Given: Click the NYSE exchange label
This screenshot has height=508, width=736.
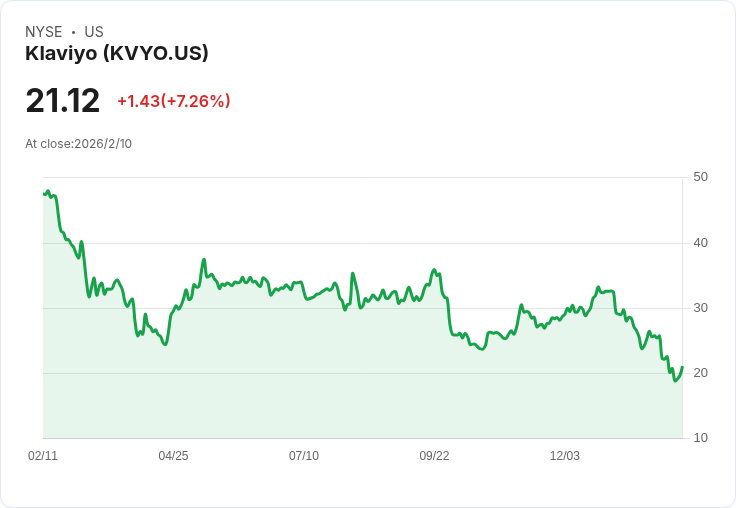Looking at the screenshot, I should [44, 32].
